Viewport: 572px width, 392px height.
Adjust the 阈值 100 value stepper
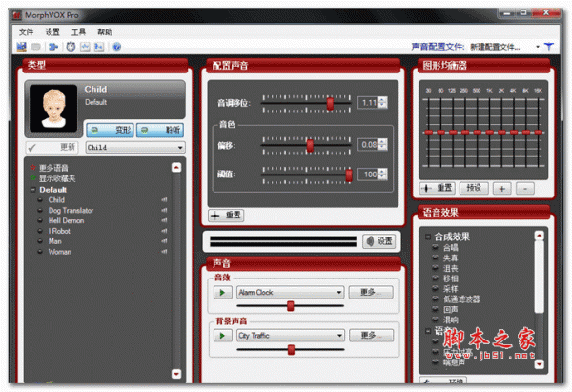tap(382, 175)
